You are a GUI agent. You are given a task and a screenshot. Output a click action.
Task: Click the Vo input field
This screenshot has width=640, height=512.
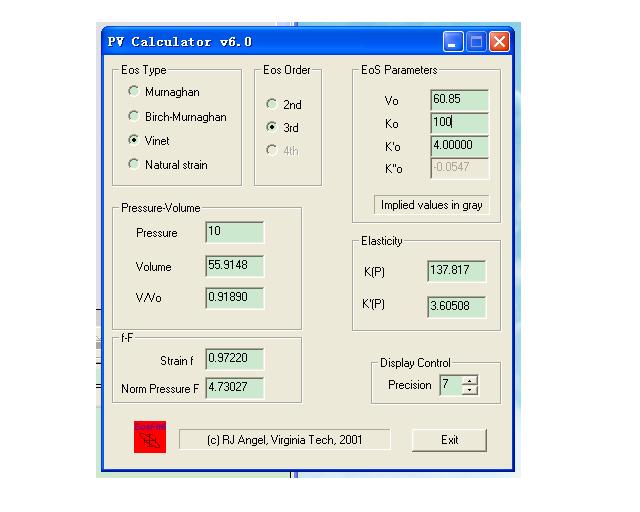tap(459, 100)
